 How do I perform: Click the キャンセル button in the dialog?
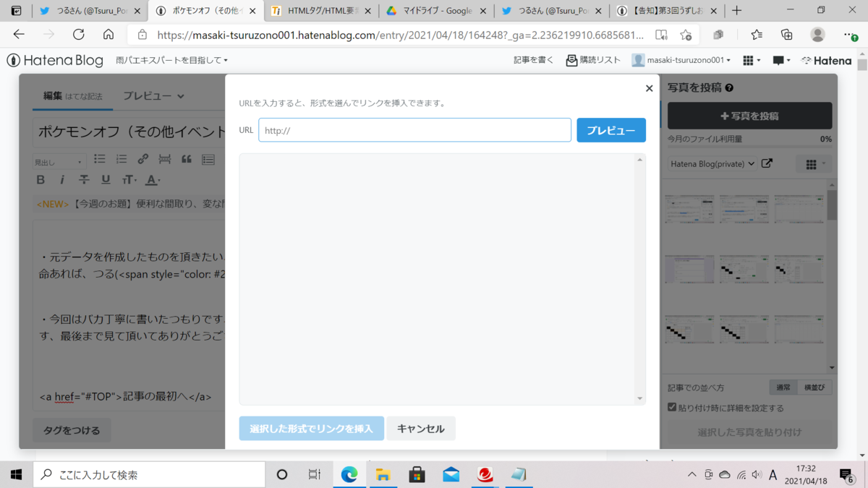421,428
